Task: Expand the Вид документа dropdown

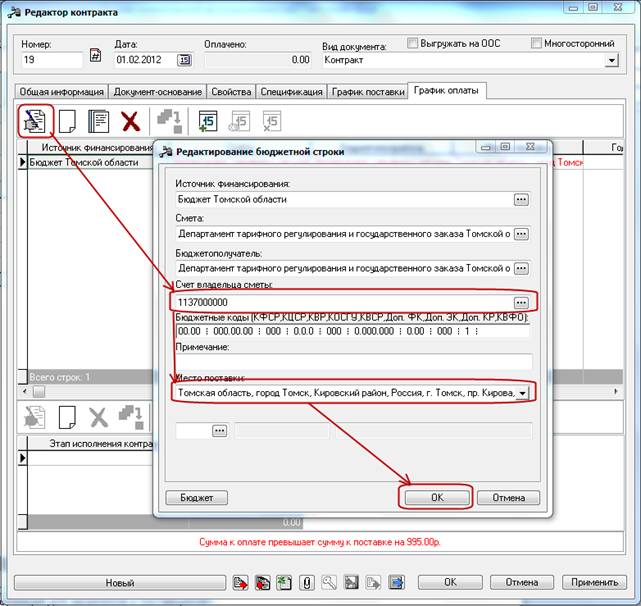Action: (612, 60)
